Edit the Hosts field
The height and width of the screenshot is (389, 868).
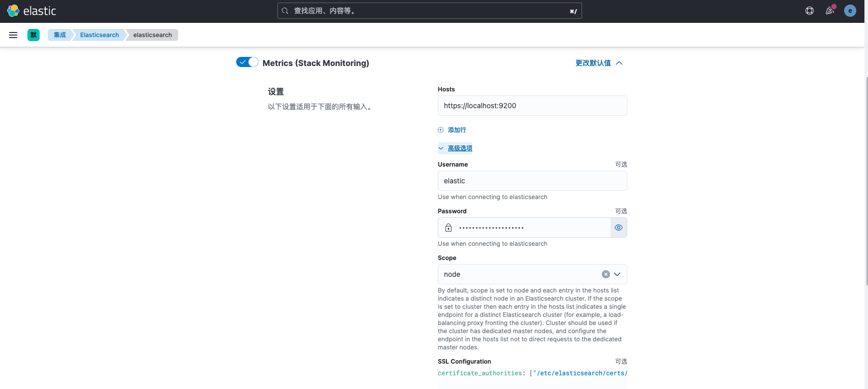click(532, 106)
